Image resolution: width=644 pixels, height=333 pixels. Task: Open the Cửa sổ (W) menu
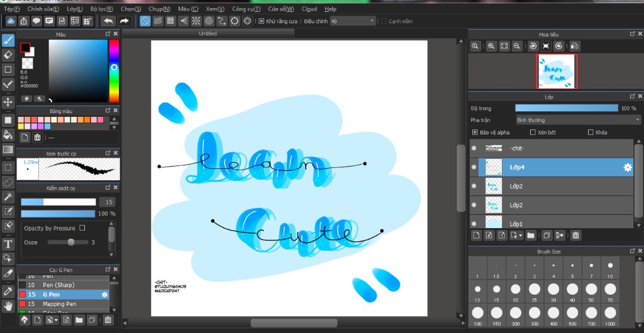point(281,9)
